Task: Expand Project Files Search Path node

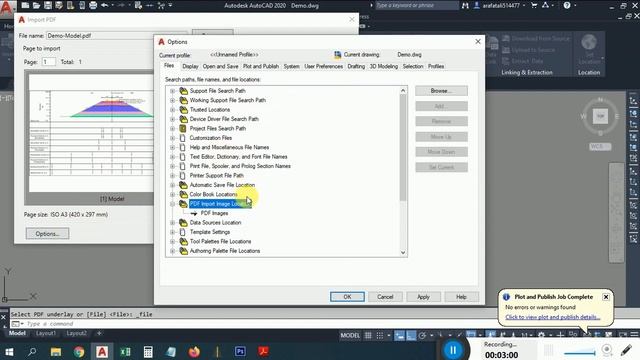Action: (172, 129)
